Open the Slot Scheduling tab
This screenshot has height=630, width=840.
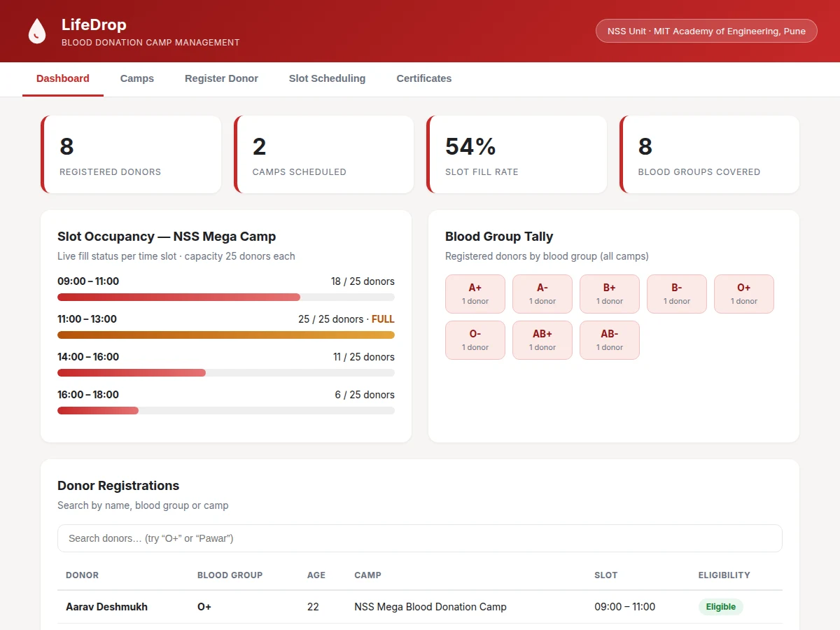pos(327,78)
